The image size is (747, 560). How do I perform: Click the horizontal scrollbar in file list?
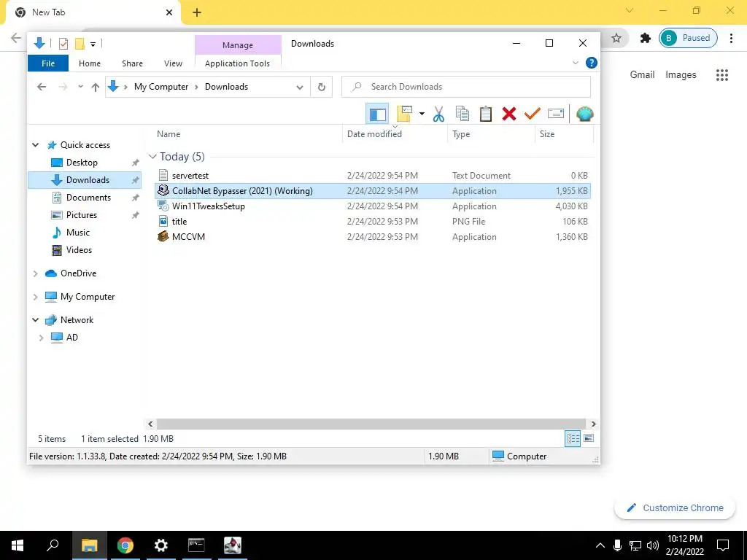(x=371, y=424)
